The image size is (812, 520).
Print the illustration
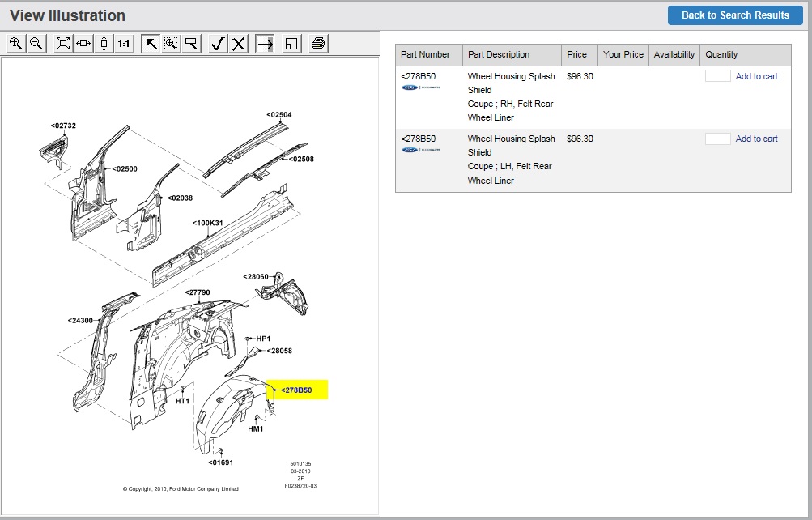pos(318,44)
